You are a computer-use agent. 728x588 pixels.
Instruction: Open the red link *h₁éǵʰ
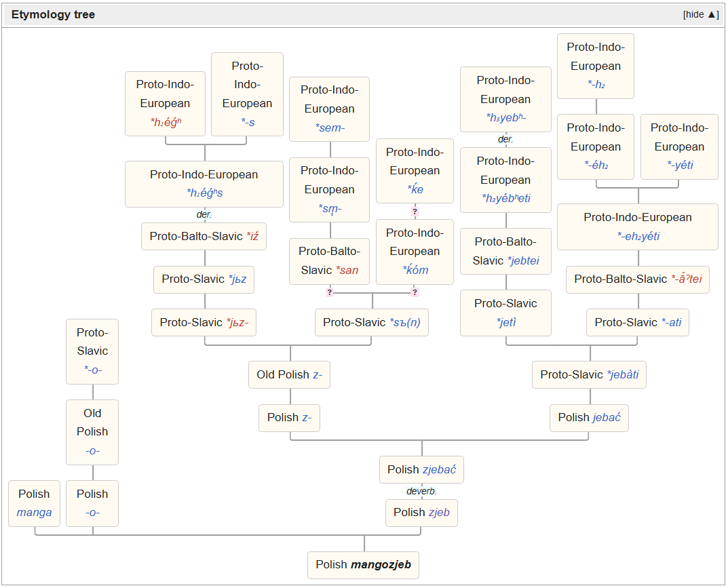pyautogui.click(x=166, y=122)
